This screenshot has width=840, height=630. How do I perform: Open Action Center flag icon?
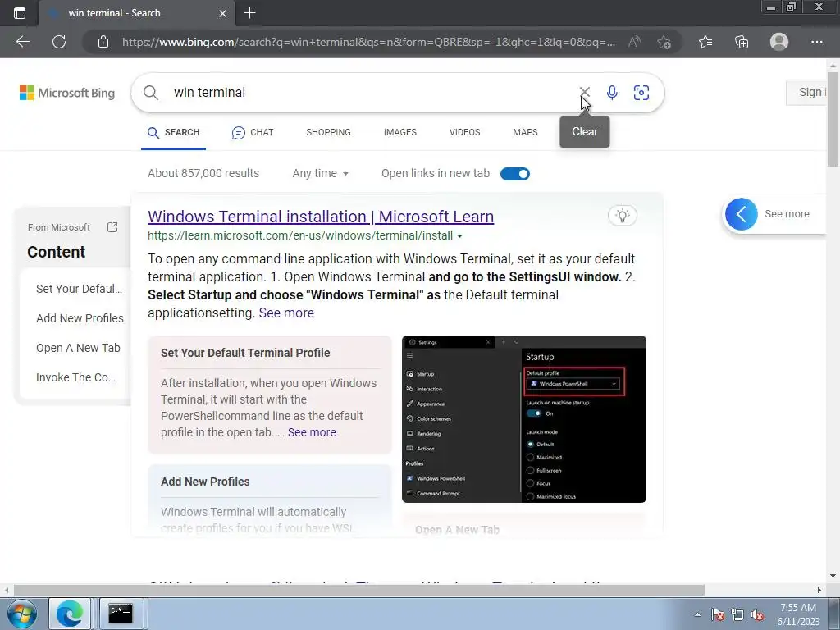pos(718,614)
